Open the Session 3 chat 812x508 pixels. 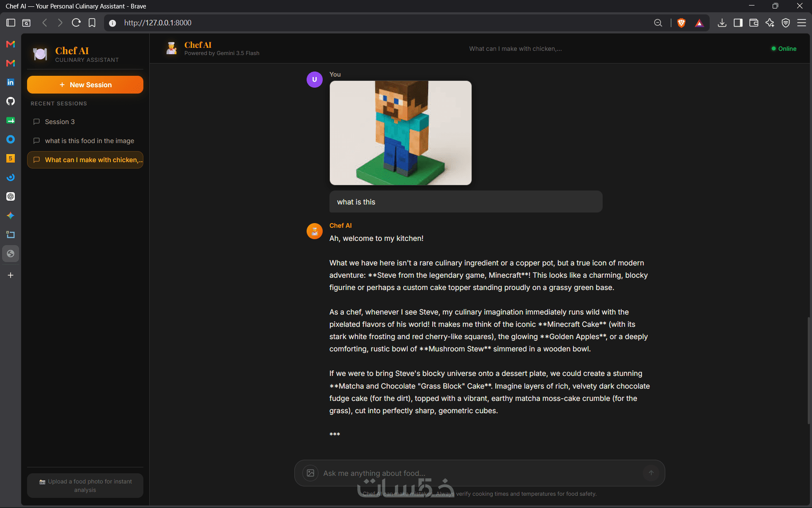click(85, 122)
